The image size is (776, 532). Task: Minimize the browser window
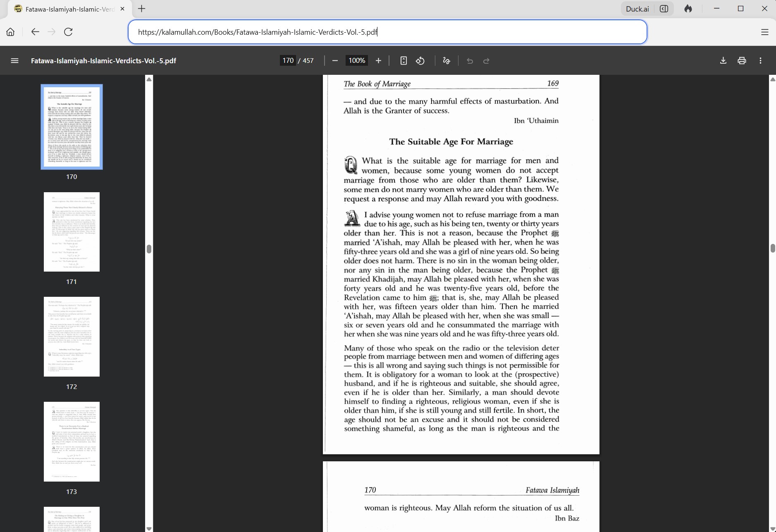click(716, 9)
